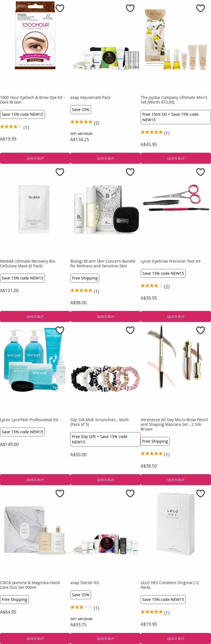Quick Buy the asap Rejuvenate Pack
211x644 pixels.
click(x=105, y=158)
